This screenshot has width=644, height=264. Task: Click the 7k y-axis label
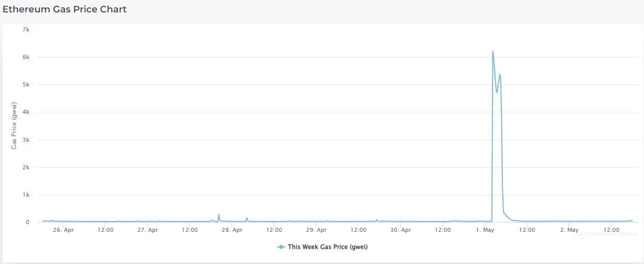pos(26,30)
